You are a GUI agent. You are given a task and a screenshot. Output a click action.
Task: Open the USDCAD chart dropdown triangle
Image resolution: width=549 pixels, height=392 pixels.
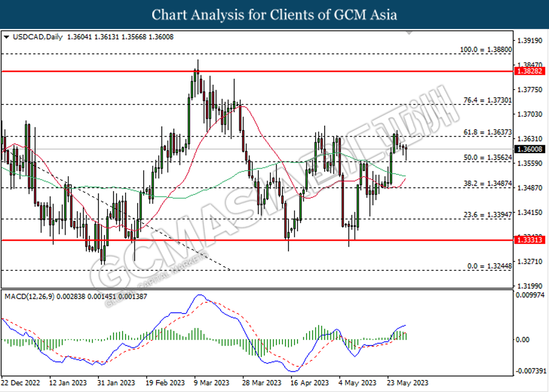click(x=6, y=37)
